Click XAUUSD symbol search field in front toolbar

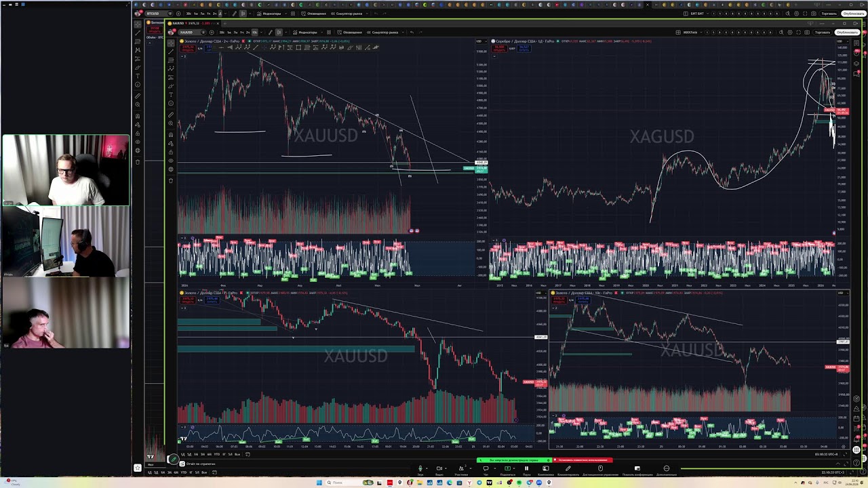pos(189,32)
